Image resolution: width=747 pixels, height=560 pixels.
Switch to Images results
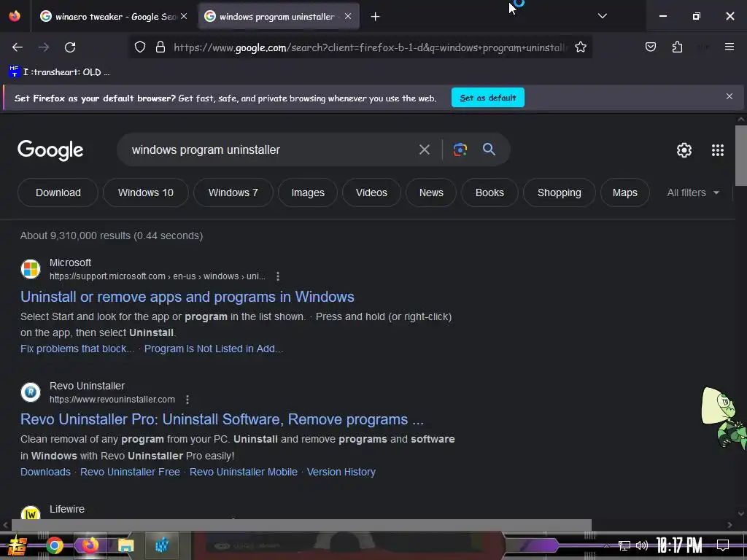[308, 192]
